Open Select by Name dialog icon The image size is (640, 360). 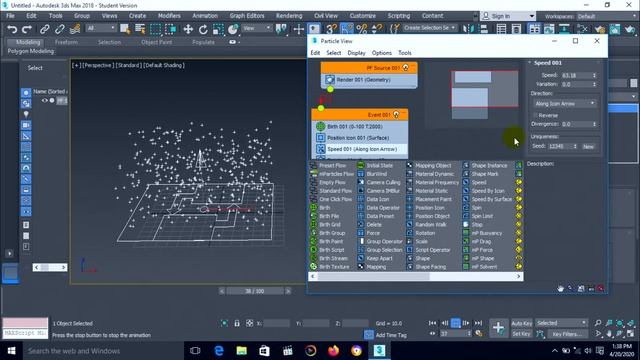[140, 29]
